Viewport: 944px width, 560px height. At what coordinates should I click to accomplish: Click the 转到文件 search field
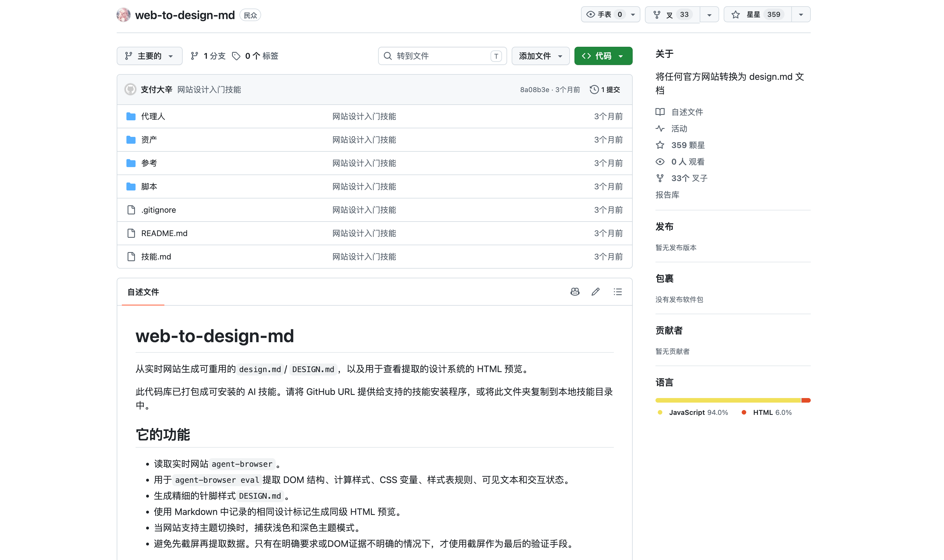(442, 56)
